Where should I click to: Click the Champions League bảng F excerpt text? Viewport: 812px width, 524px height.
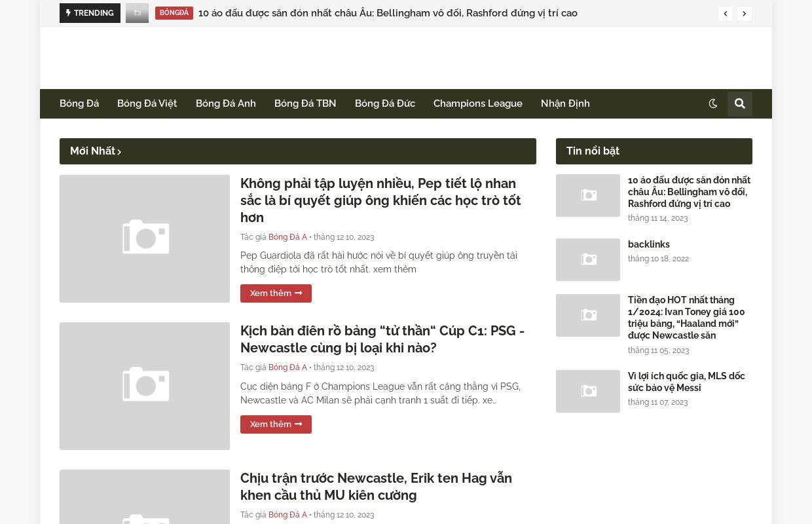point(380,394)
